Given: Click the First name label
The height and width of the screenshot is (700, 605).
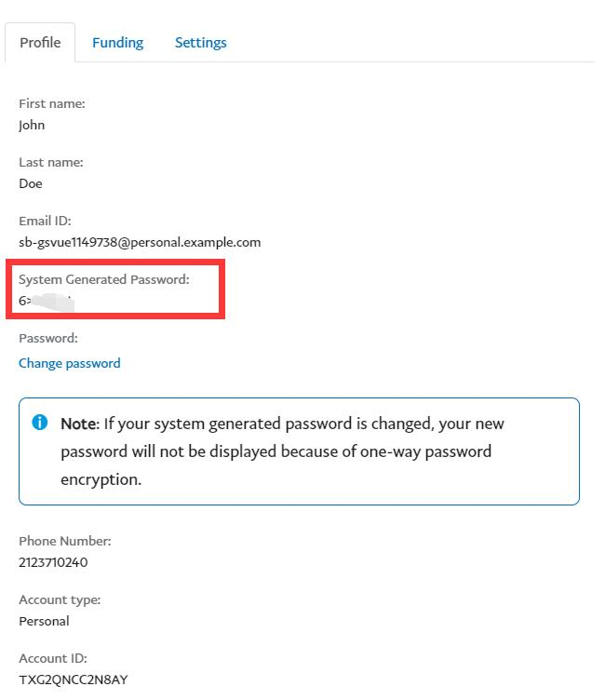Looking at the screenshot, I should (x=52, y=103).
